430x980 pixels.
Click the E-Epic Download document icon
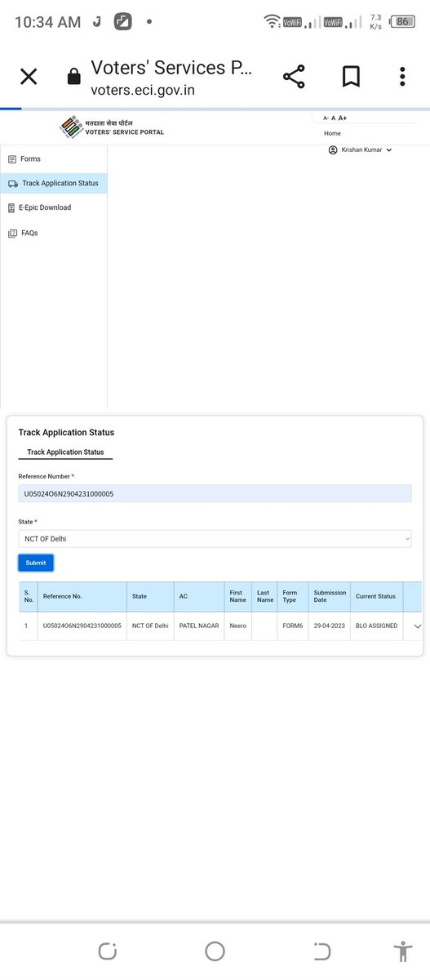point(11,208)
